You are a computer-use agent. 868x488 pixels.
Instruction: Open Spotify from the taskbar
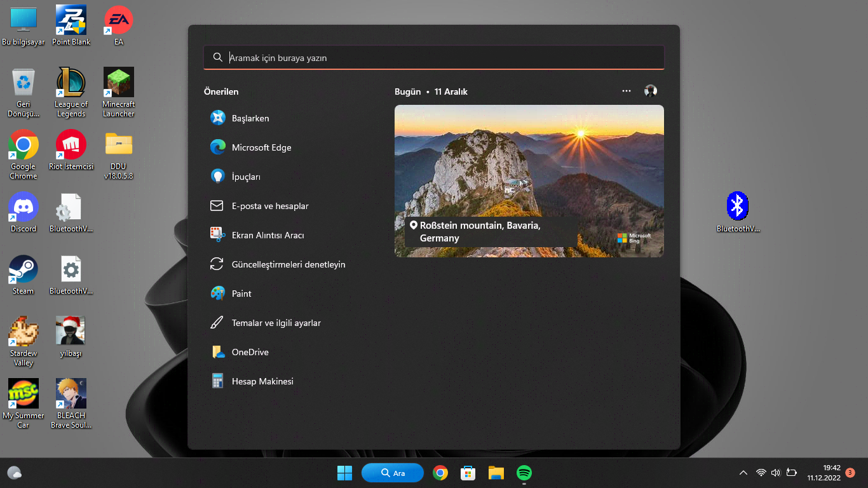524,473
